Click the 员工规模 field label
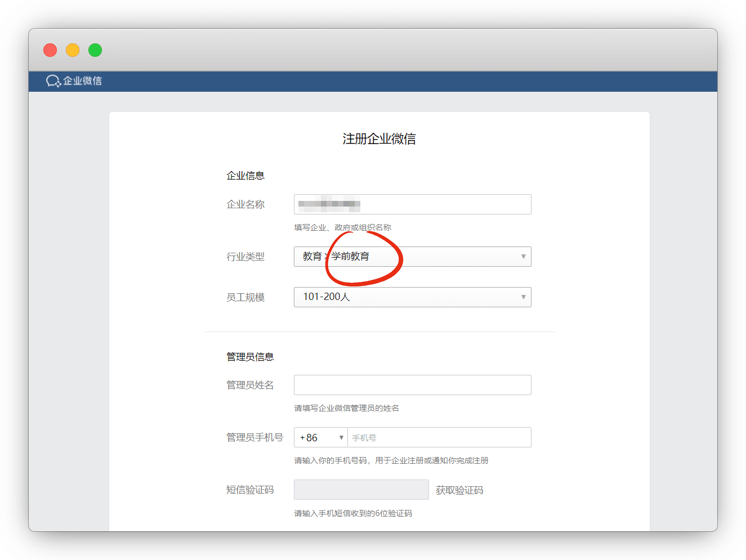The image size is (746, 560). (245, 297)
